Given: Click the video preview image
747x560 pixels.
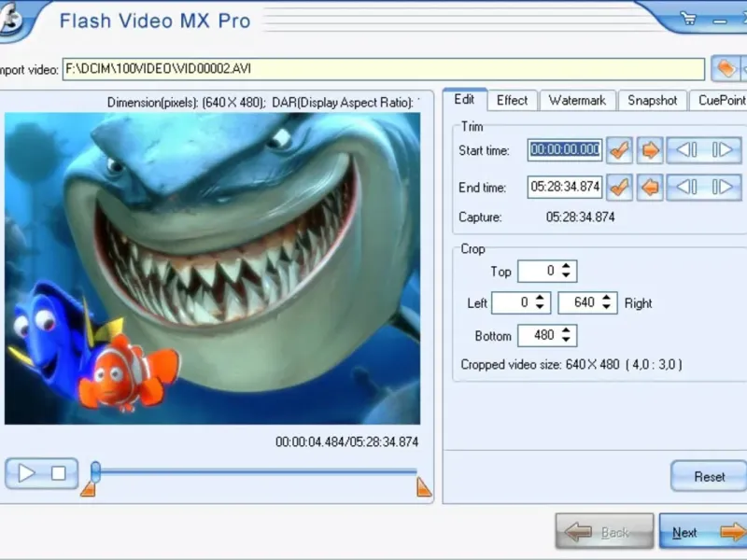Looking at the screenshot, I should (x=213, y=269).
